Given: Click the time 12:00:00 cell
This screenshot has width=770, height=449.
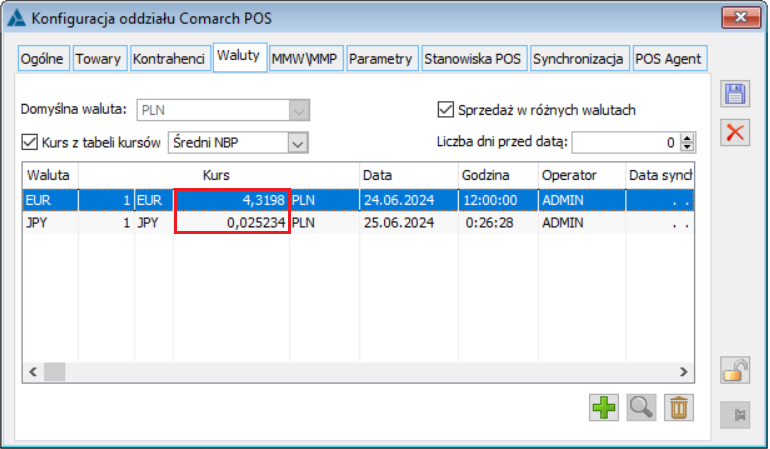Looking at the screenshot, I should point(498,200).
